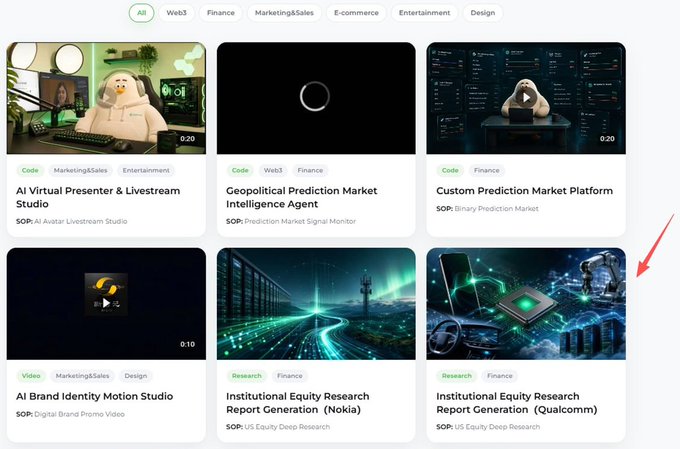The height and width of the screenshot is (449, 680).
Task: Click Research tag on the Nokia card
Action: [246, 376]
